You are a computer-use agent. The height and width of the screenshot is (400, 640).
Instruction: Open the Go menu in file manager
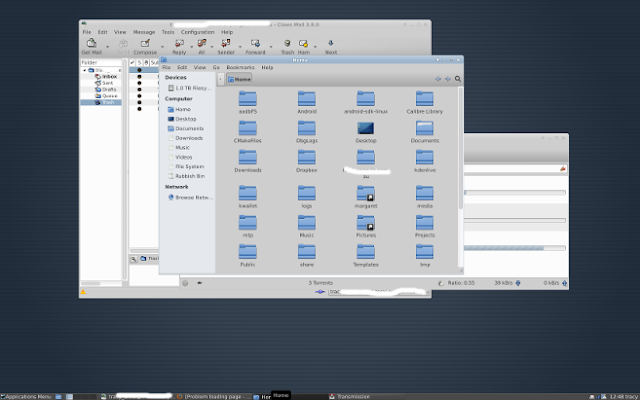(216, 67)
